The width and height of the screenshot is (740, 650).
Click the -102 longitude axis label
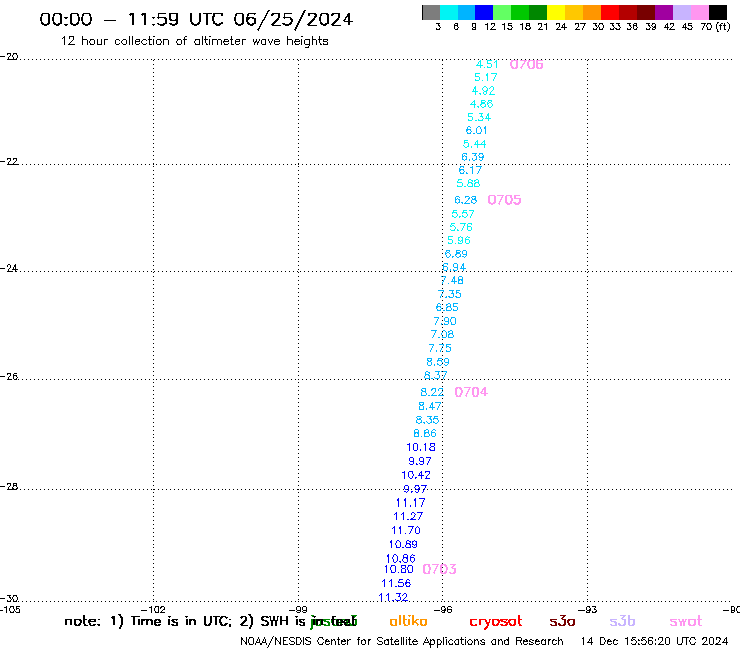[x=153, y=609]
